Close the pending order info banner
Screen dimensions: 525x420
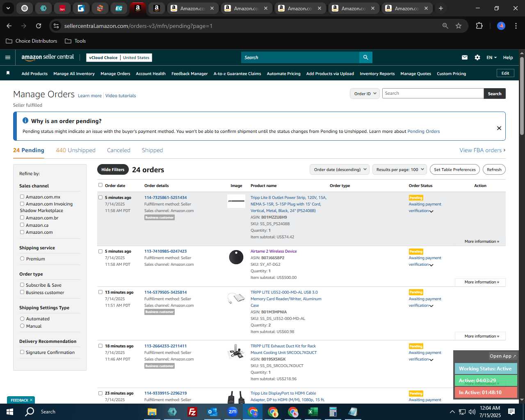[x=499, y=128]
